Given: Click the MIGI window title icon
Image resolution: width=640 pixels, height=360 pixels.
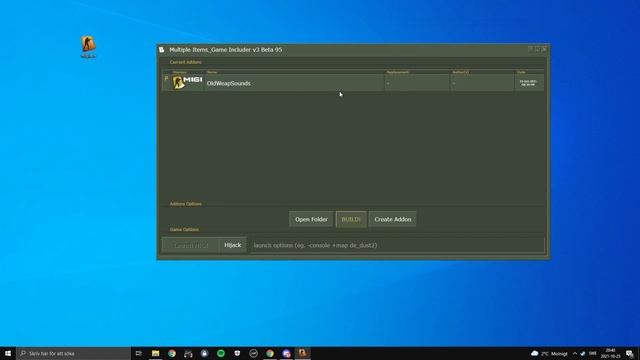Looking at the screenshot, I should pyautogui.click(x=162, y=49).
